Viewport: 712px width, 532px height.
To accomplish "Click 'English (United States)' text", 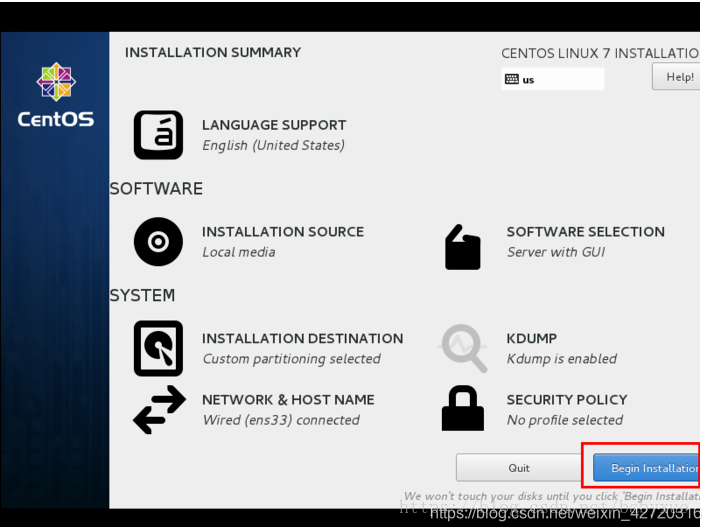I will click(273, 145).
